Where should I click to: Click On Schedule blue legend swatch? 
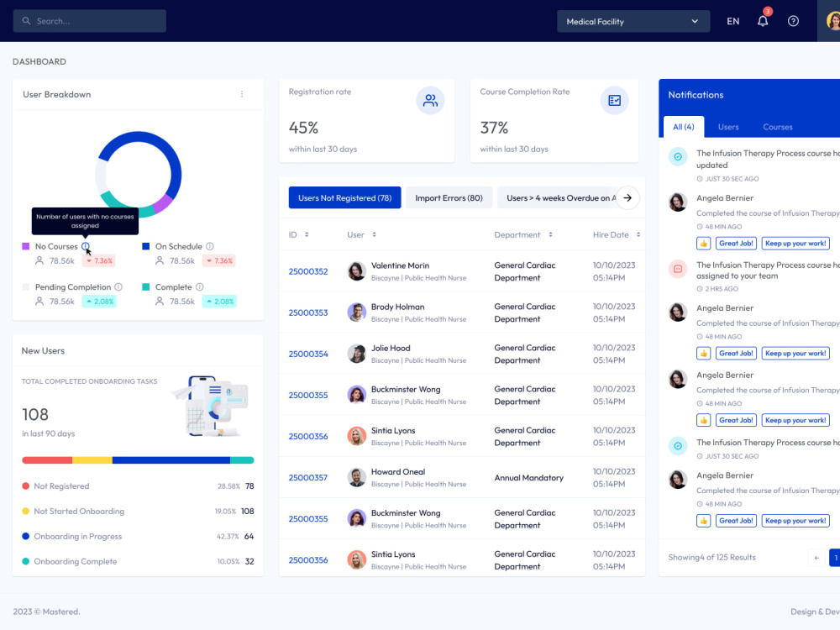coord(145,246)
